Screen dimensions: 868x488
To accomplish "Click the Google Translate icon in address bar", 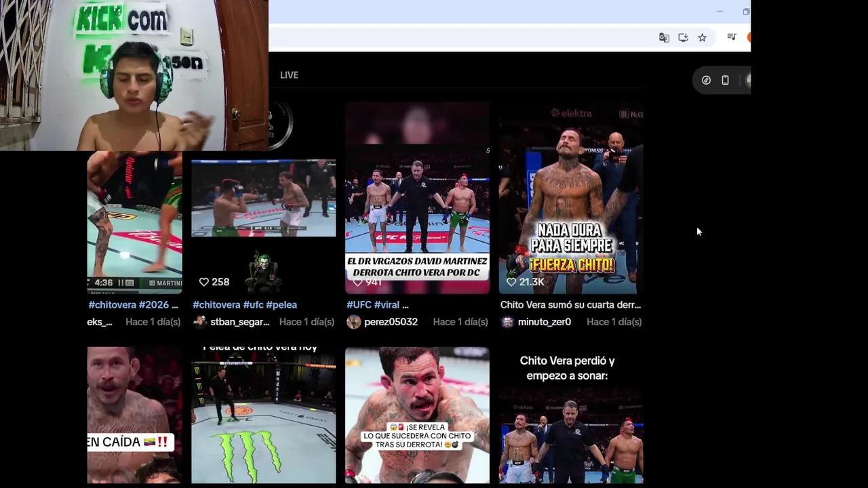I will [664, 38].
